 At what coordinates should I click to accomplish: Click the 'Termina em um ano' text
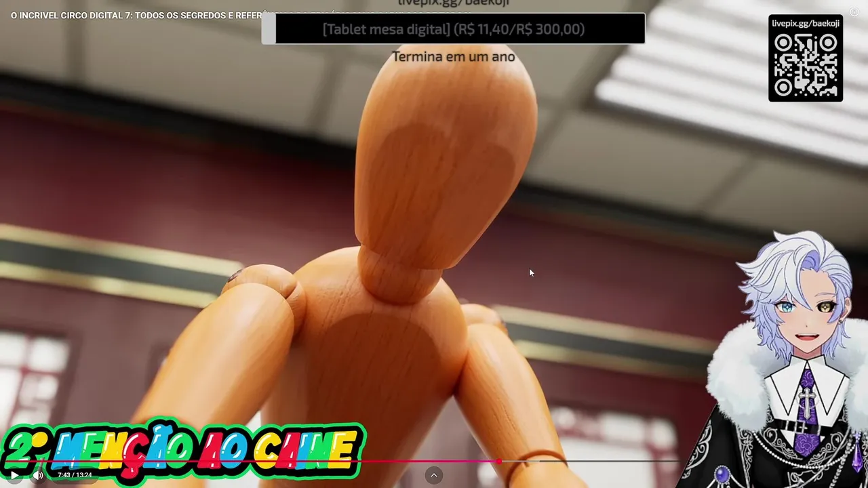[454, 57]
